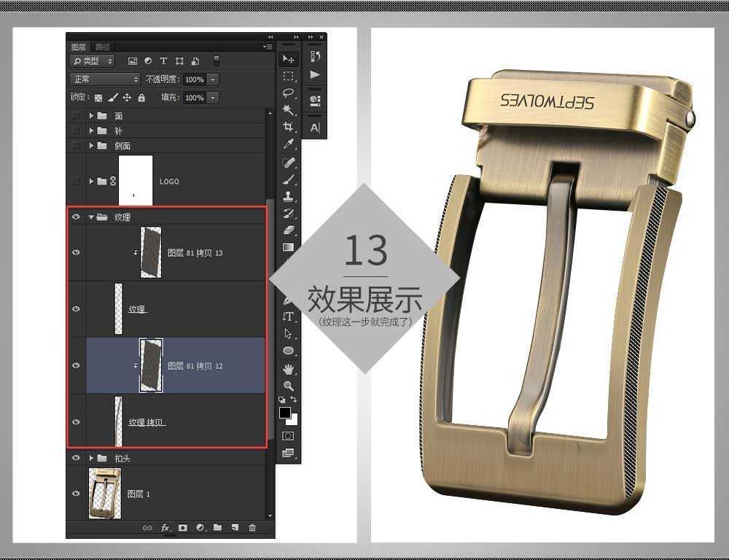Select the 图层 81 拷贝 12 layer thumbnail

[x=151, y=365]
